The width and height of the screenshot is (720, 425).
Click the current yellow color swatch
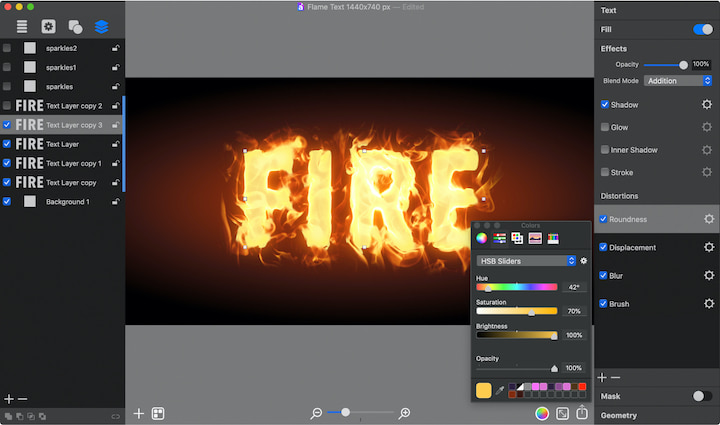click(x=484, y=390)
